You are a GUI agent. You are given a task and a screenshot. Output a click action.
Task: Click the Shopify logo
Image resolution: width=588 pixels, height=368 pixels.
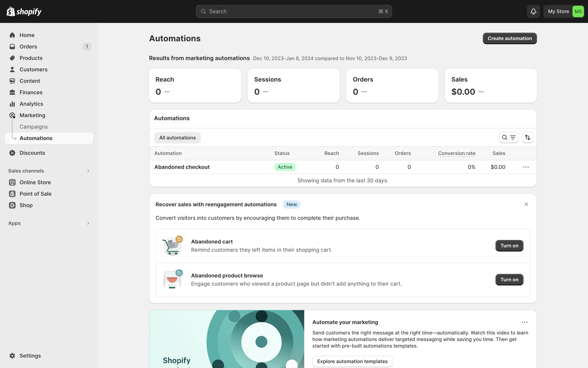coord(24,11)
